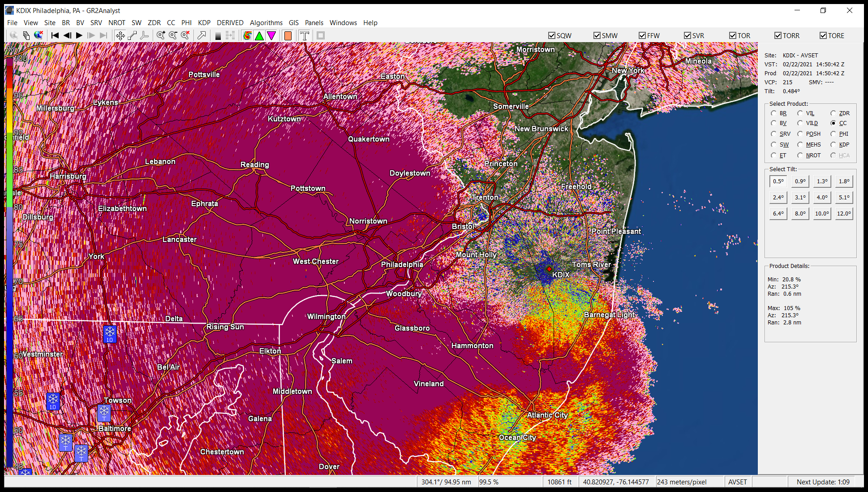Screen dimensions: 868x492
Task: Click the Philadelphia label on the map
Action: [x=402, y=264]
